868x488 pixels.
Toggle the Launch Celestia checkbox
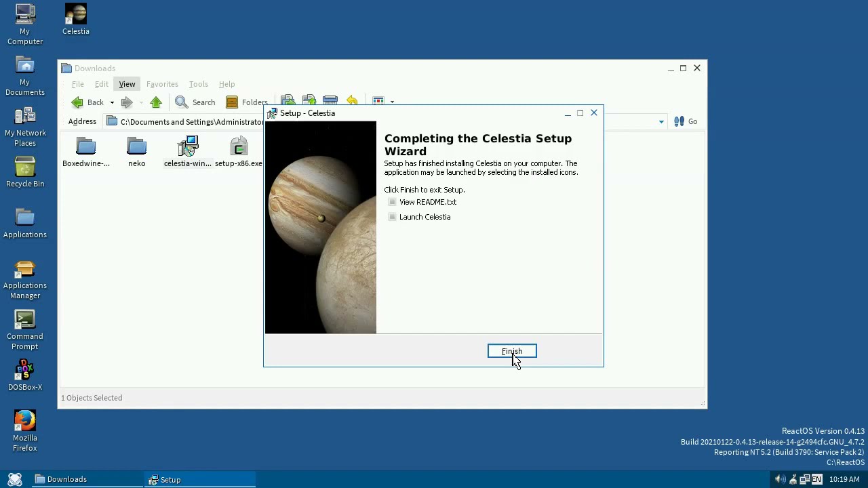point(393,217)
